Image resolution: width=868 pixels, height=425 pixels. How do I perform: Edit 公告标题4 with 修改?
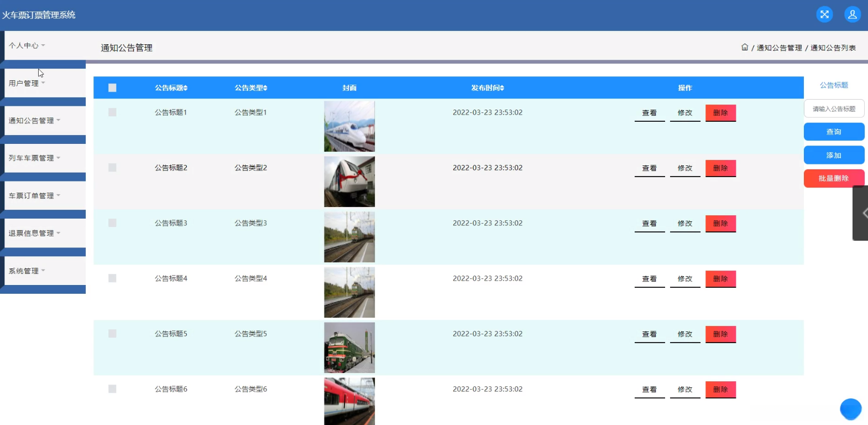(685, 279)
